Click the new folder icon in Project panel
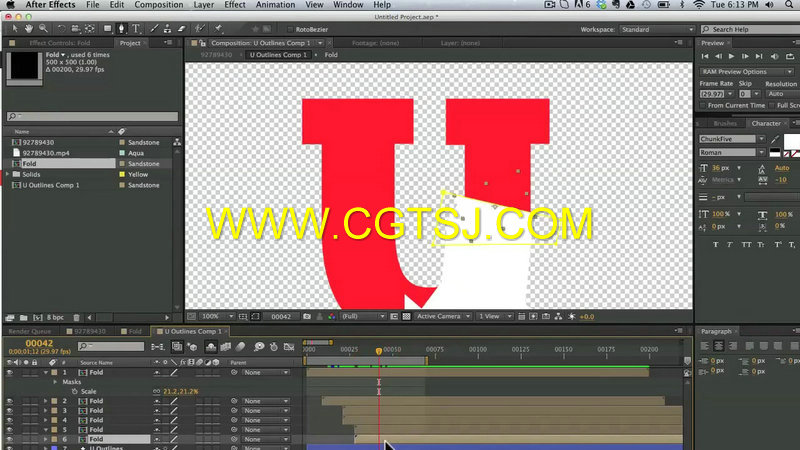The width and height of the screenshot is (800, 450). (23, 317)
